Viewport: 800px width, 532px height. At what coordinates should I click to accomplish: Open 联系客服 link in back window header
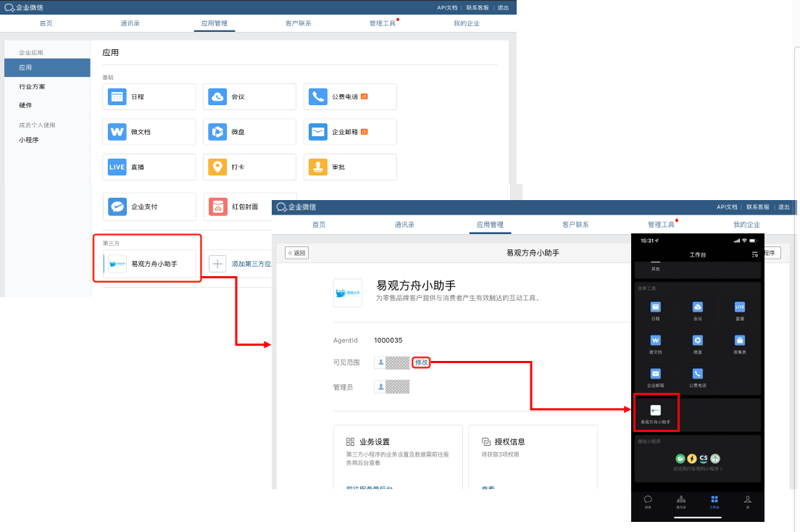(478, 8)
